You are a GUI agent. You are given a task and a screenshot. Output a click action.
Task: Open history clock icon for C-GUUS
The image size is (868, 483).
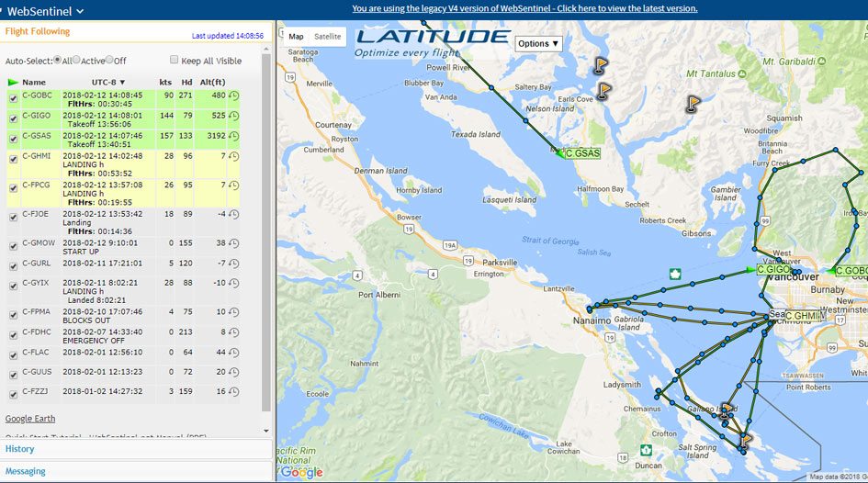(233, 372)
